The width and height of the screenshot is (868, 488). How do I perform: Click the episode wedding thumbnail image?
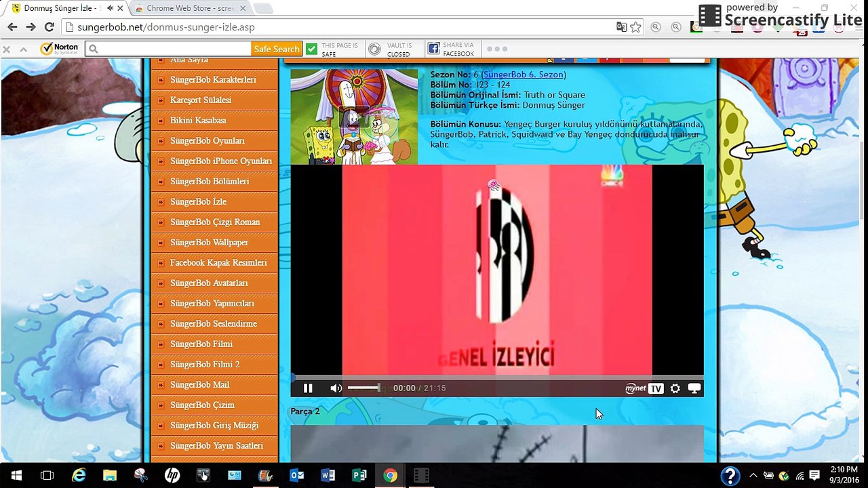pyautogui.click(x=354, y=116)
